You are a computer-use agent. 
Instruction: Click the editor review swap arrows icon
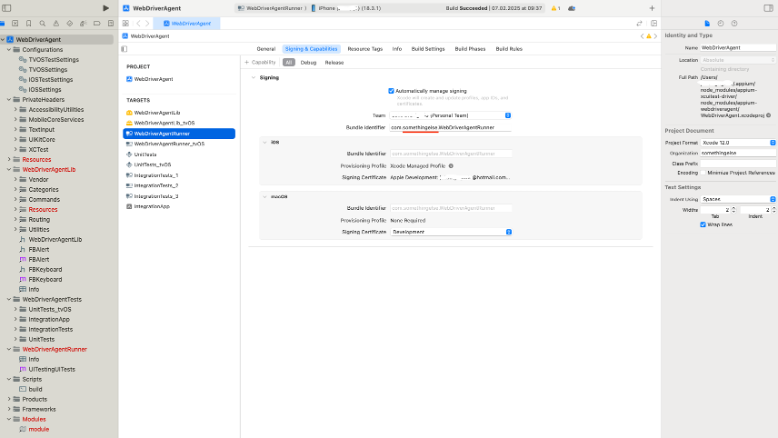coord(639,23)
